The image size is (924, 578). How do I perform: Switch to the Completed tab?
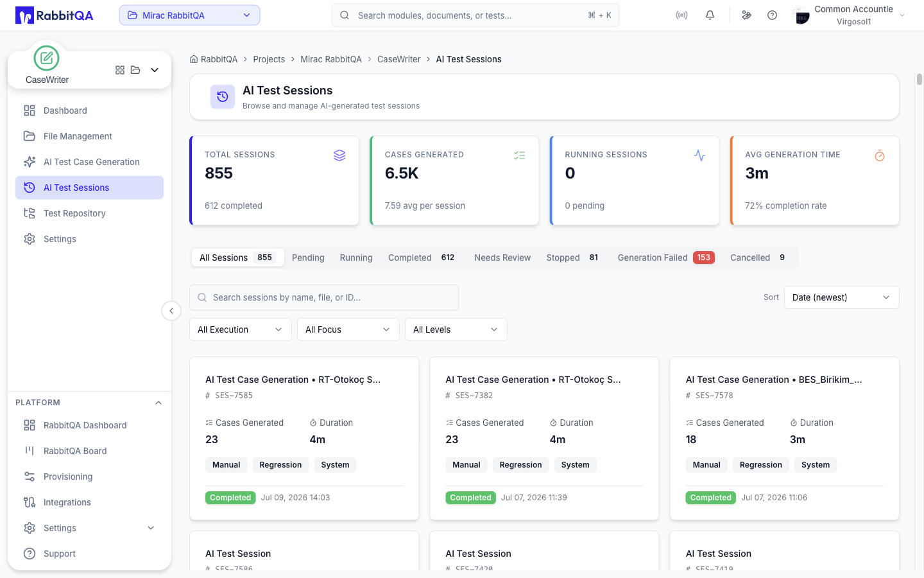[x=424, y=258]
